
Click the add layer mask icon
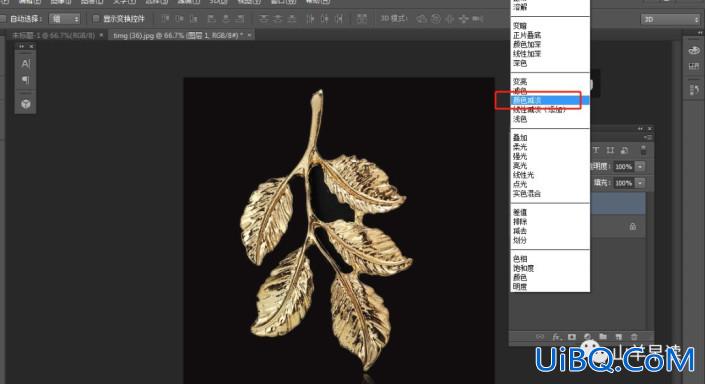(572, 336)
